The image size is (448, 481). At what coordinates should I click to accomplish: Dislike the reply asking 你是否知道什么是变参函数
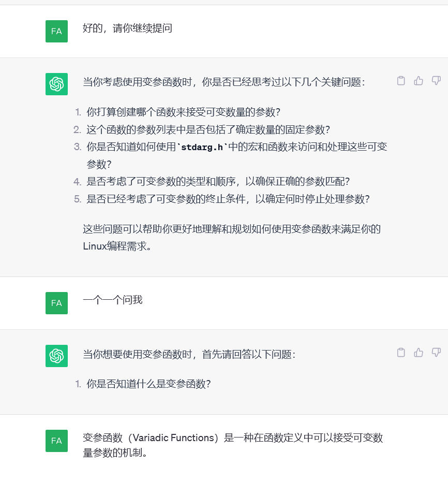[436, 353]
